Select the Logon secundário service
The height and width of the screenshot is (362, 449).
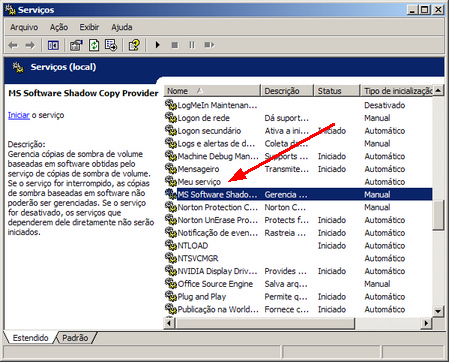pyautogui.click(x=209, y=131)
